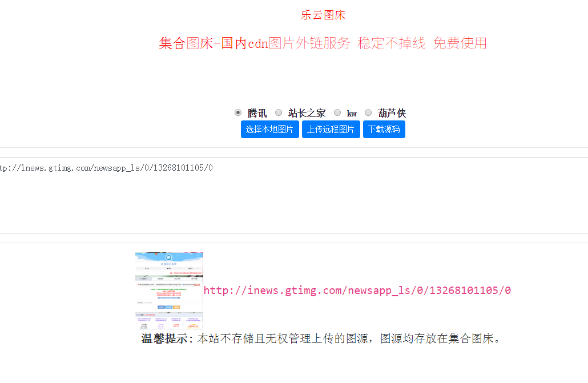Click the kw label text
588x383 pixels.
tap(352, 114)
